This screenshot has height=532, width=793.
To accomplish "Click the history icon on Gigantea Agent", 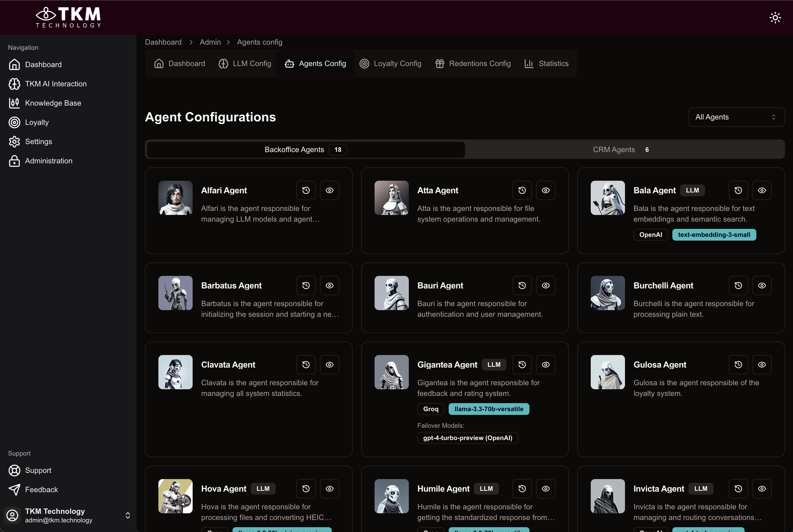I will (522, 365).
